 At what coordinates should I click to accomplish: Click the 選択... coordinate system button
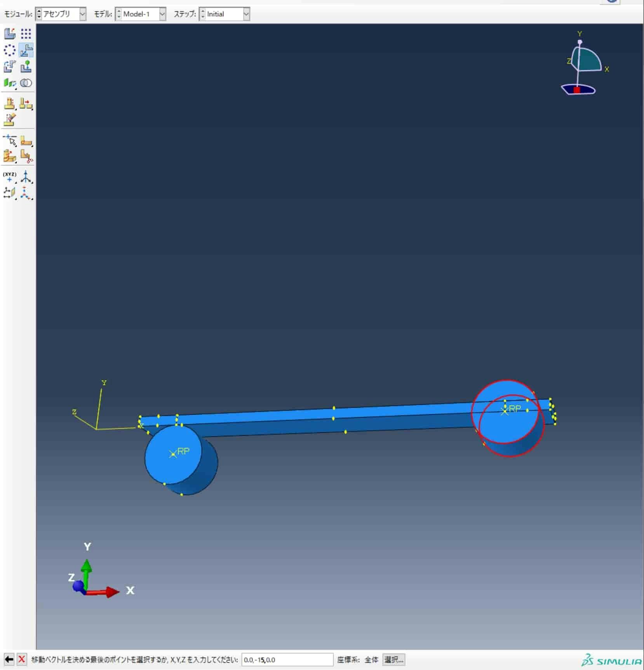(x=393, y=660)
